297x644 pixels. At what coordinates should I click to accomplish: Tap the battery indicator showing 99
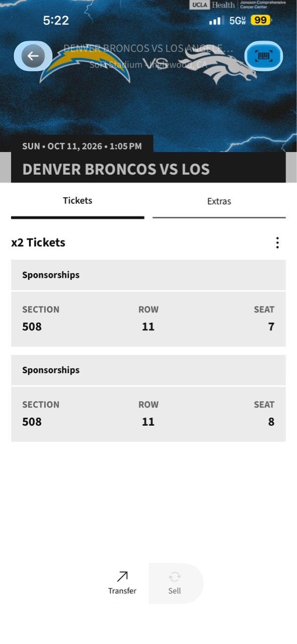click(x=260, y=20)
